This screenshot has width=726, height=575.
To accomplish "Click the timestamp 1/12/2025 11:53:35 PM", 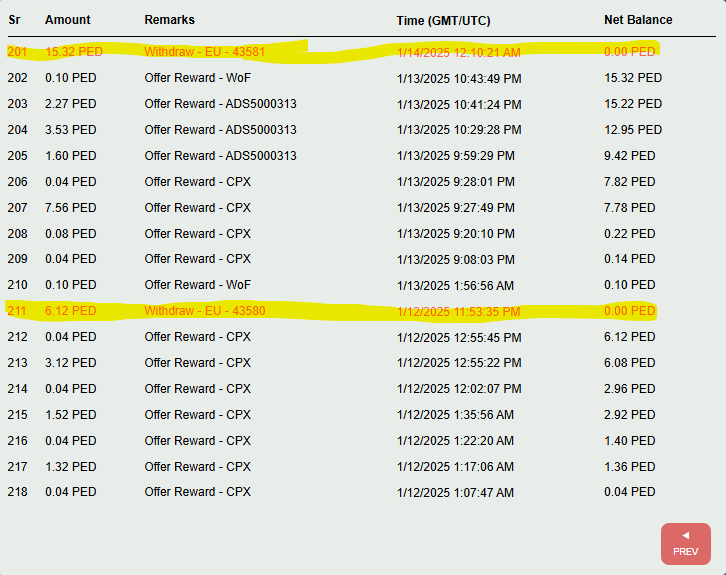I will pos(458,312).
